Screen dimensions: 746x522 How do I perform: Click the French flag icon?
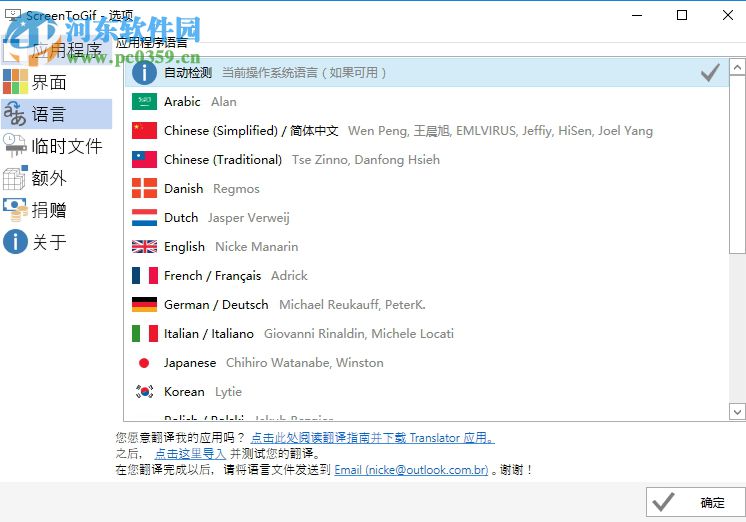[144, 276]
